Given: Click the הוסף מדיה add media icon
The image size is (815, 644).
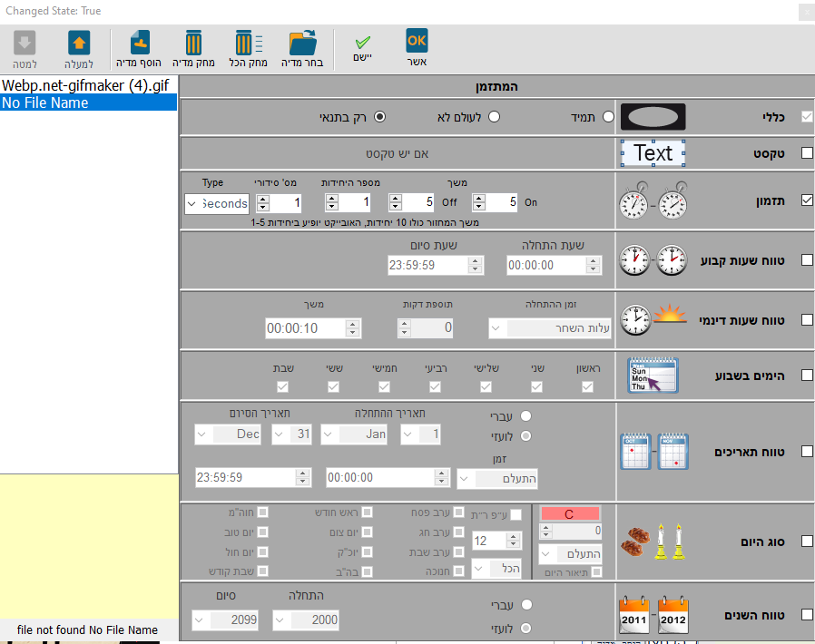Looking at the screenshot, I should 139,48.
